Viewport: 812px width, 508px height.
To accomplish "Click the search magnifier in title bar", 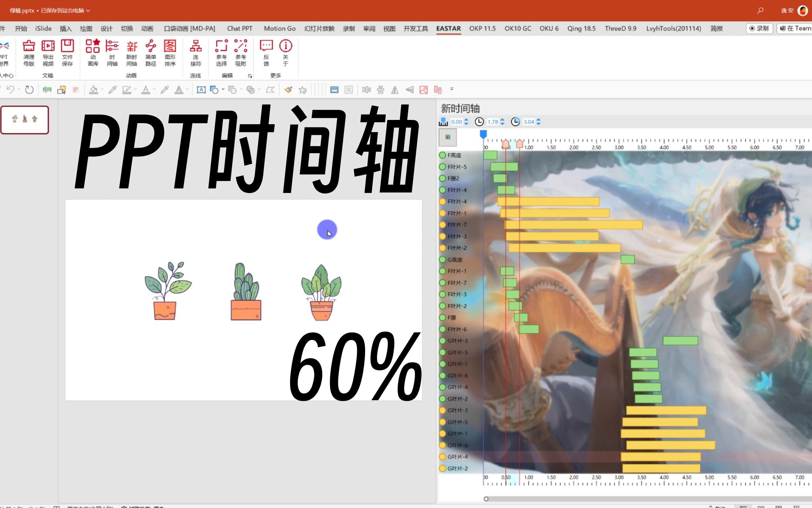I will (x=760, y=10).
